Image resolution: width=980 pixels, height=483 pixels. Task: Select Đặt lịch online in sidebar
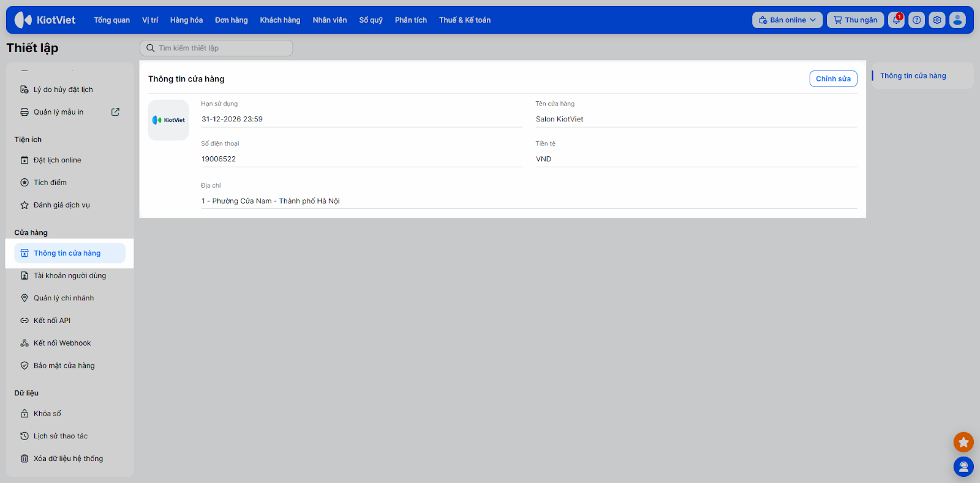(x=70, y=160)
